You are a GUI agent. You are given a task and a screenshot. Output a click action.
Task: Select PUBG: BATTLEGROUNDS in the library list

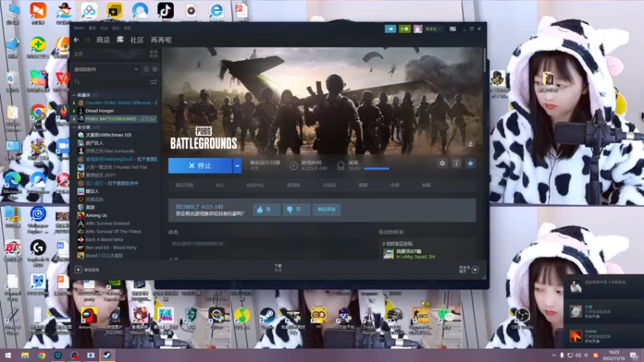pos(115,118)
